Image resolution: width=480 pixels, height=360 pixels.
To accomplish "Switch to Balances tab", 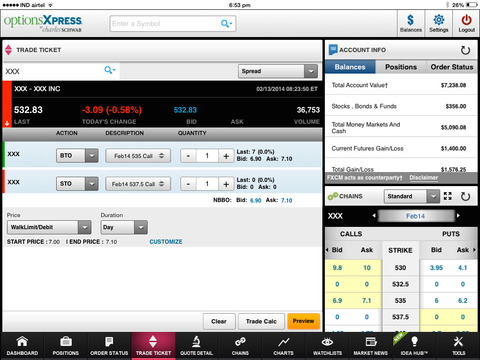I will (x=350, y=67).
